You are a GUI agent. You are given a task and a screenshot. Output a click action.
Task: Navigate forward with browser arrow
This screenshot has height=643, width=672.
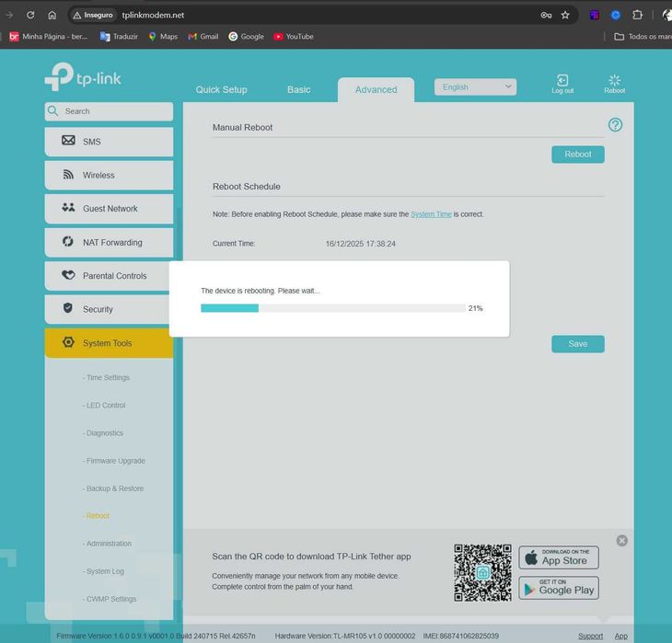9,15
